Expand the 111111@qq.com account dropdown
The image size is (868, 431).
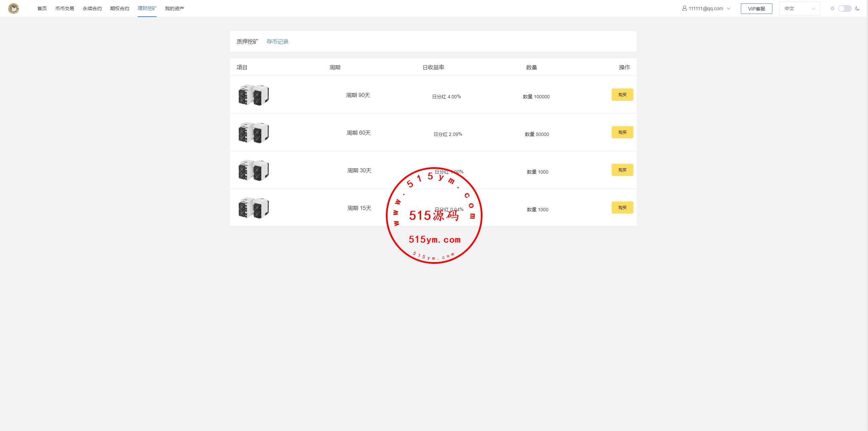point(706,8)
